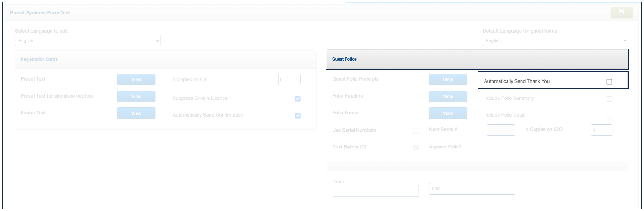Click into the Code text field
This screenshot has width=644, height=211.
click(376, 190)
